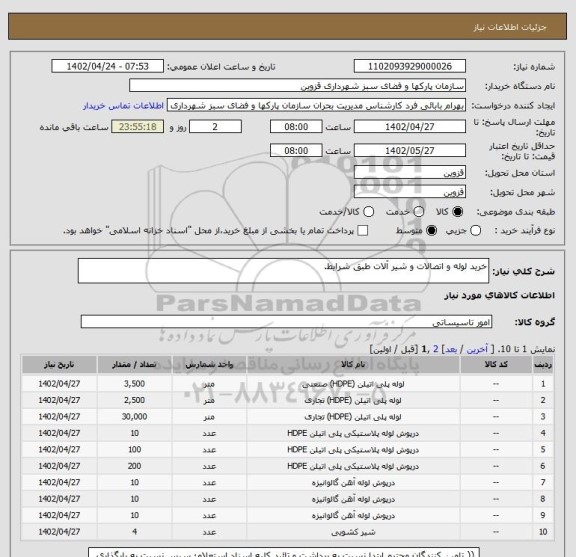Select row 4 درپوش لوله پلاستیکی HDPE
The height and width of the screenshot is (557, 576).
coord(353,434)
